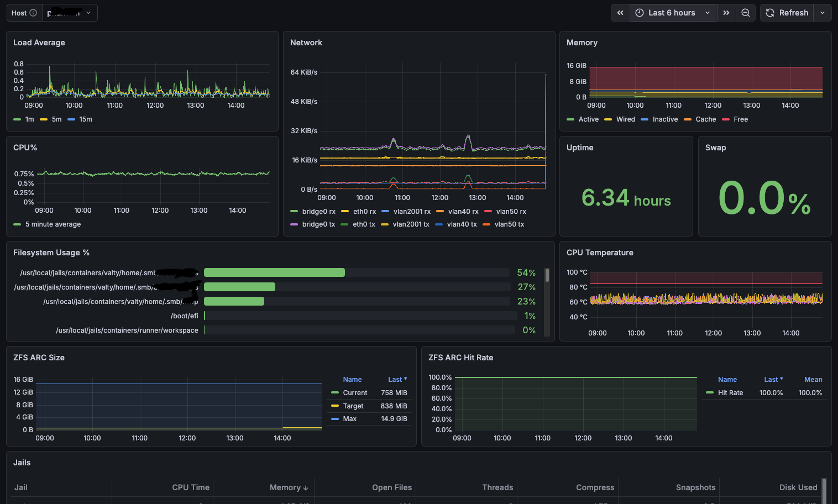Click the Mean column header in ZFS ARC Hit Rate

pyautogui.click(x=813, y=380)
